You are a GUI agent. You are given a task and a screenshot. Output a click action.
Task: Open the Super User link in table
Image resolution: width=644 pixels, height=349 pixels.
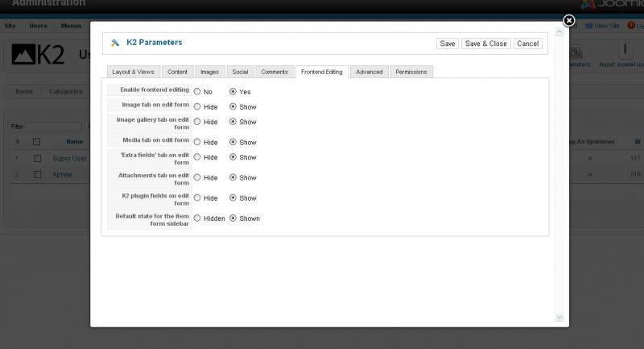(x=69, y=158)
